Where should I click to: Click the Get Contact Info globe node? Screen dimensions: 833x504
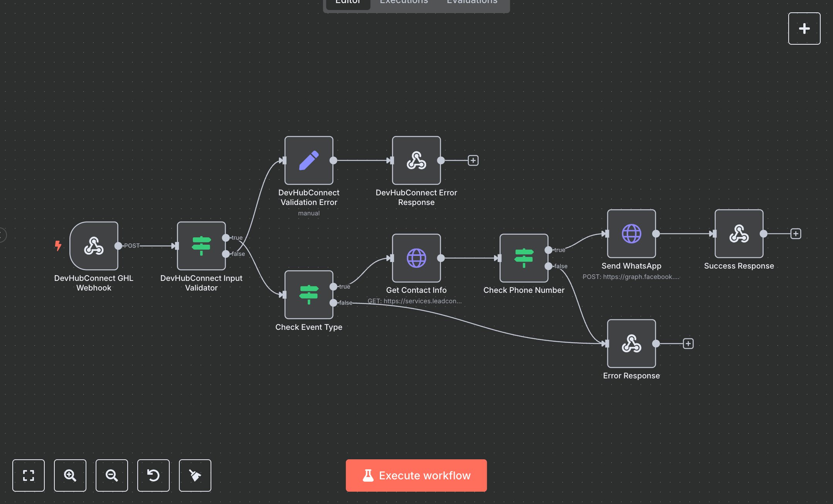(416, 258)
